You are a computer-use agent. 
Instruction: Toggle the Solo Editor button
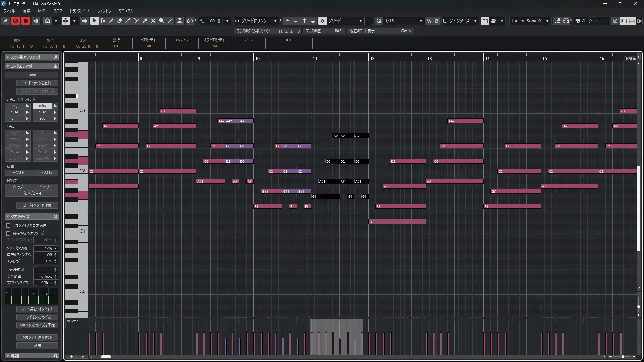click(x=15, y=21)
